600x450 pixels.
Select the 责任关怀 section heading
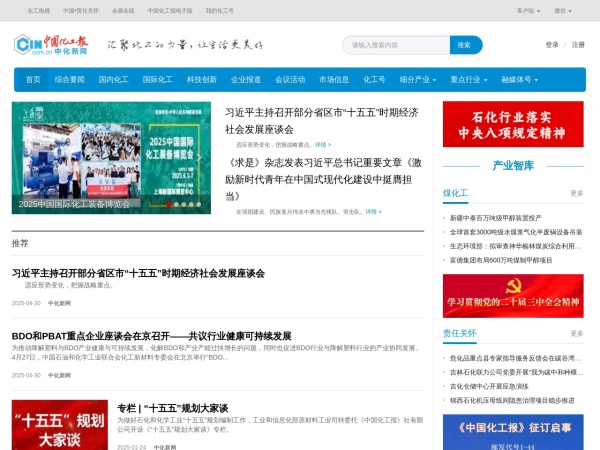[460, 333]
